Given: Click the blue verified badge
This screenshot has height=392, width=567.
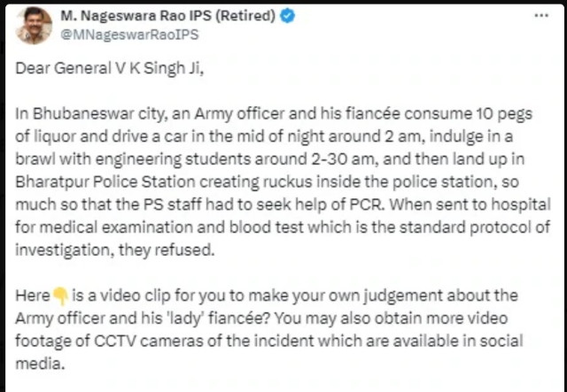Looking at the screenshot, I should click(x=288, y=16).
